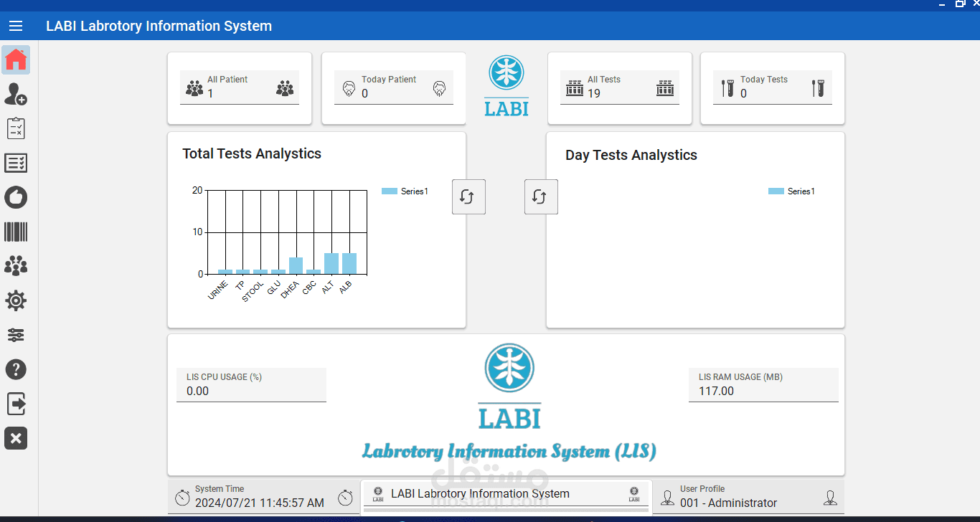This screenshot has width=980, height=522.
Task: Click left people icon in All Patient card
Action: click(x=194, y=89)
